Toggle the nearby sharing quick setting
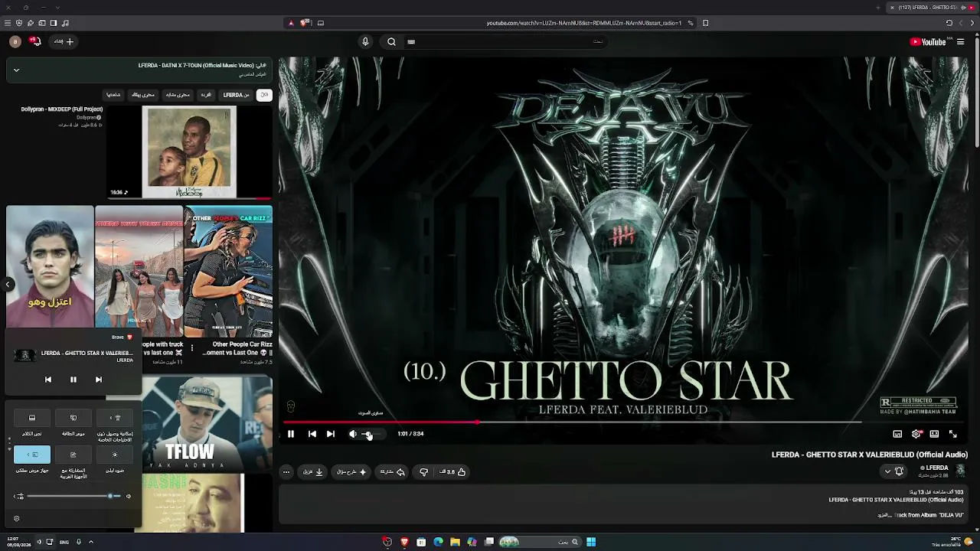980x551 pixels. click(73, 455)
